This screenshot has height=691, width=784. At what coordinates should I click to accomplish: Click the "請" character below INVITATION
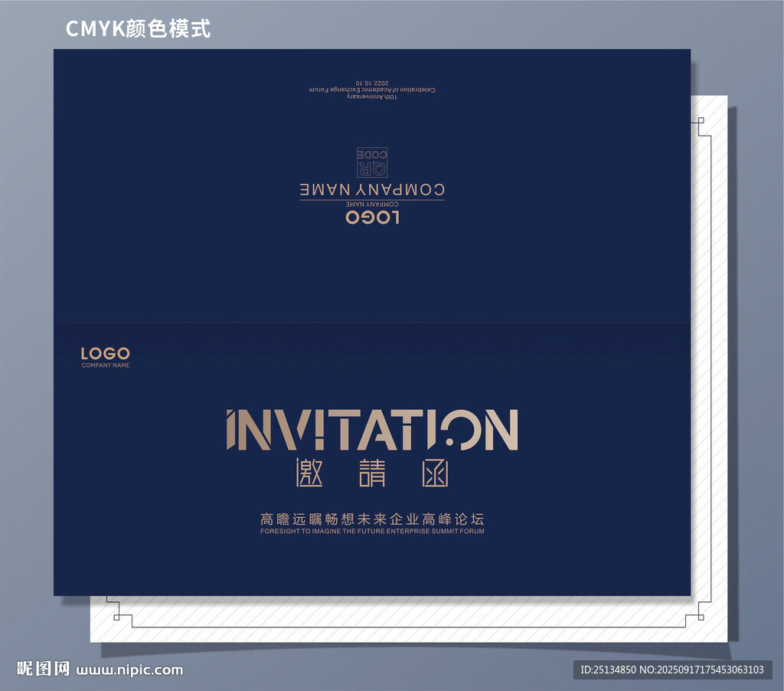pyautogui.click(x=373, y=473)
